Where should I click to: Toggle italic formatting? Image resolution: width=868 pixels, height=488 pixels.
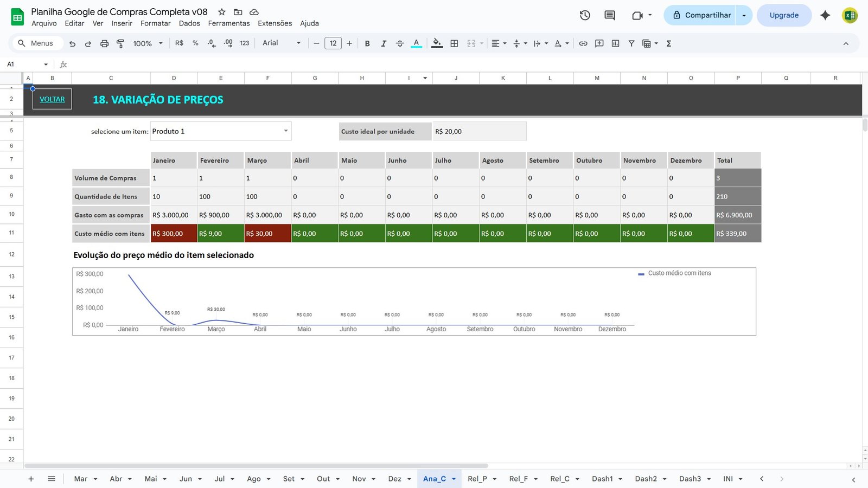point(384,43)
